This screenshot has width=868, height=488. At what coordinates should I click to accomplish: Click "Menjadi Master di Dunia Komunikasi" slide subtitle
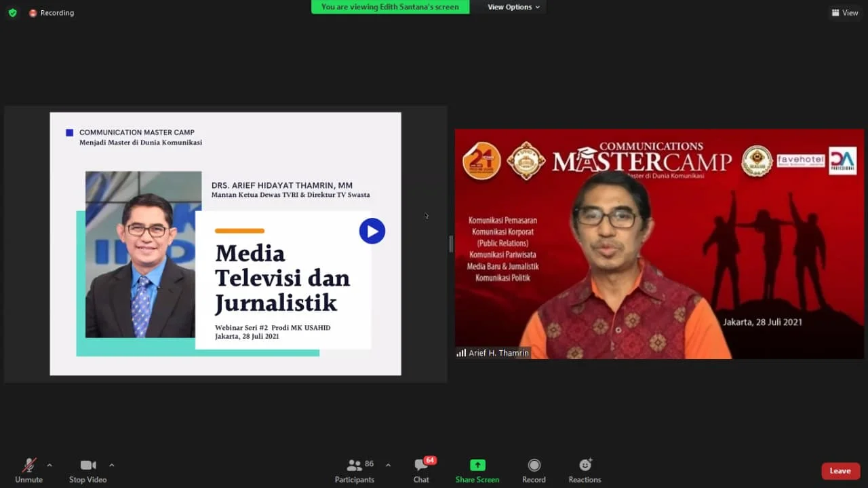pos(140,143)
